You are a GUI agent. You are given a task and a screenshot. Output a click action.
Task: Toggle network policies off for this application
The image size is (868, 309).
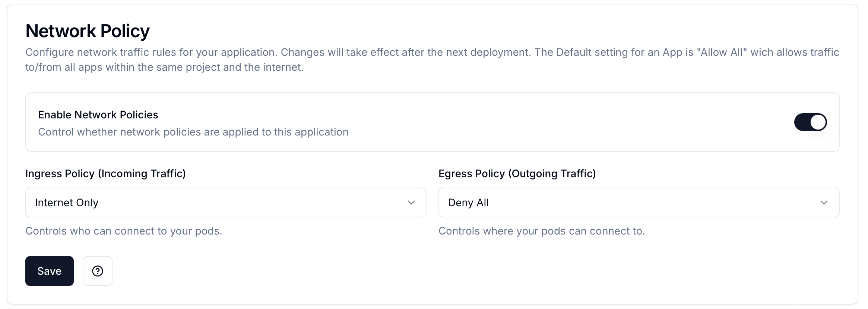point(811,122)
